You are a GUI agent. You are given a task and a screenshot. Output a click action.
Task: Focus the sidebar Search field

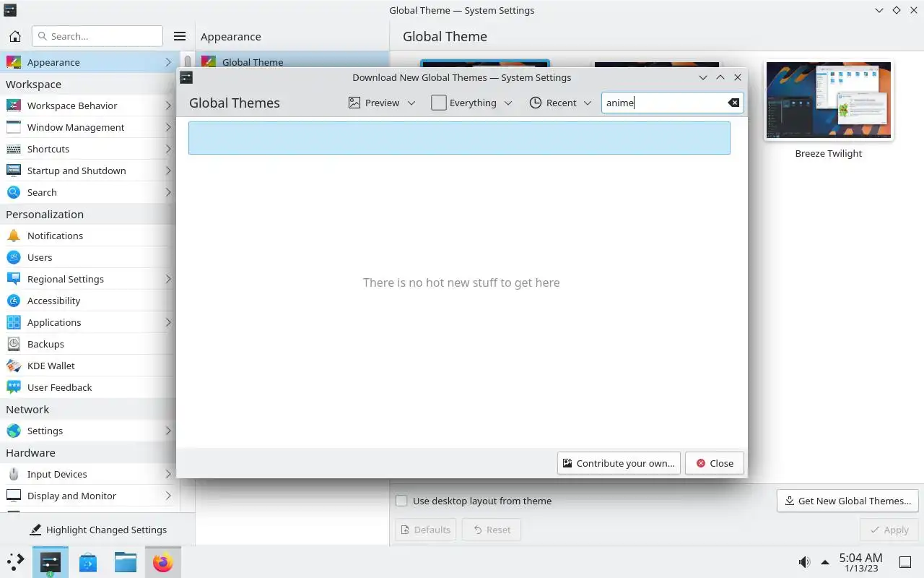(97, 36)
